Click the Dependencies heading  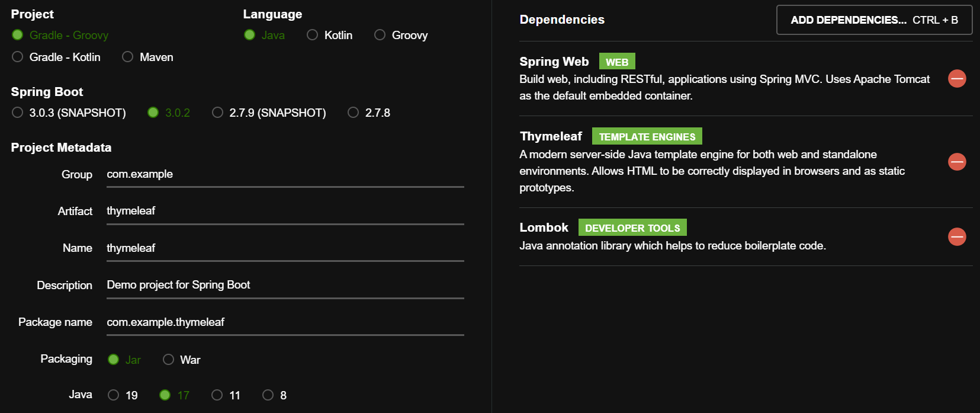(562, 20)
